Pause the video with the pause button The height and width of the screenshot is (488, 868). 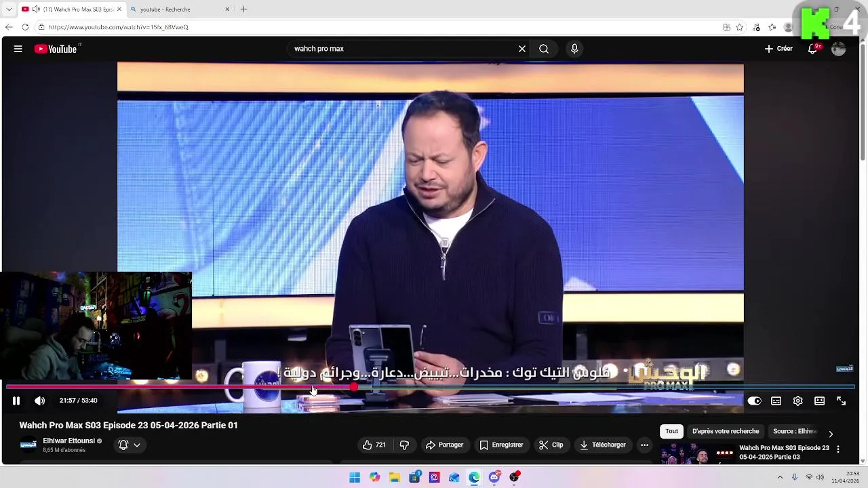pyautogui.click(x=16, y=401)
